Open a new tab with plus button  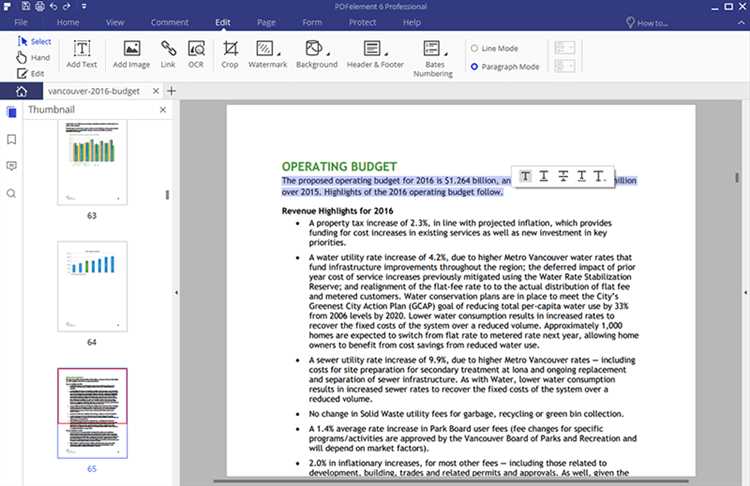pos(171,91)
